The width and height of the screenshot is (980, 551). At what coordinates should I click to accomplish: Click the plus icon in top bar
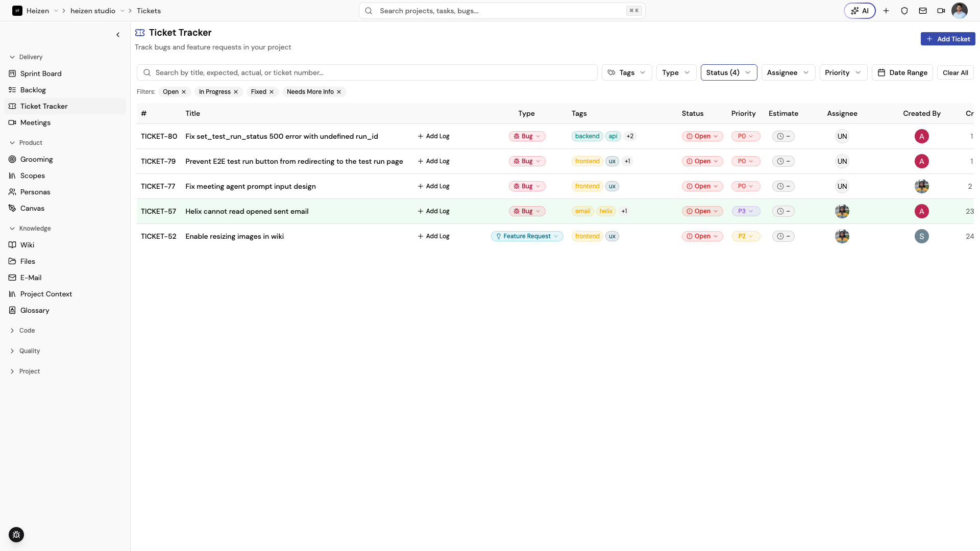coord(886,11)
